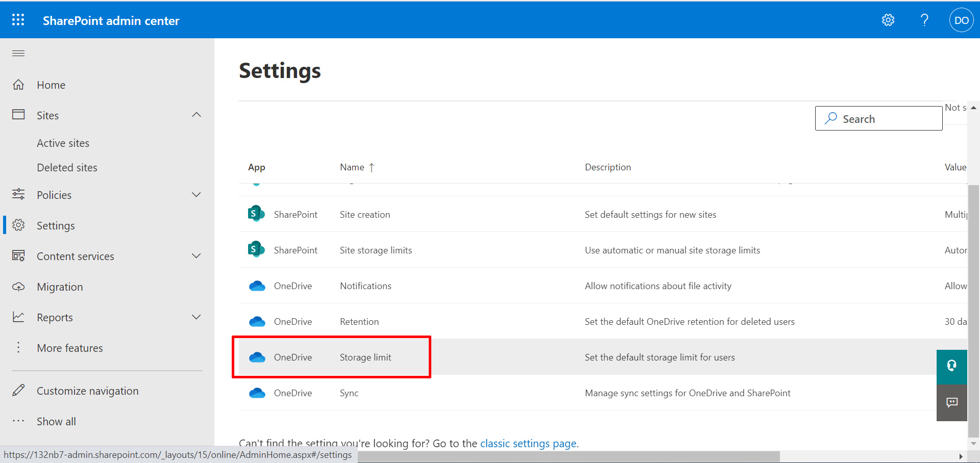980x463 pixels.
Task: Click the horizontal scrollbar thumb
Action: (569, 456)
